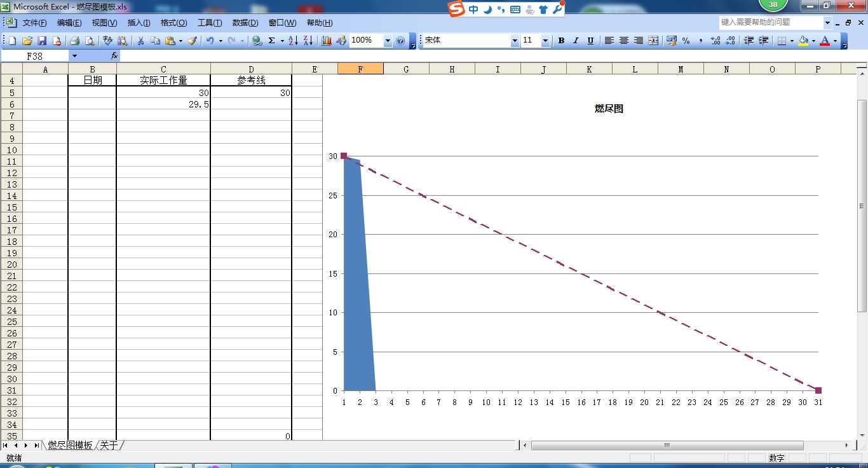
Task: Decrease the cell indent
Action: [x=749, y=41]
